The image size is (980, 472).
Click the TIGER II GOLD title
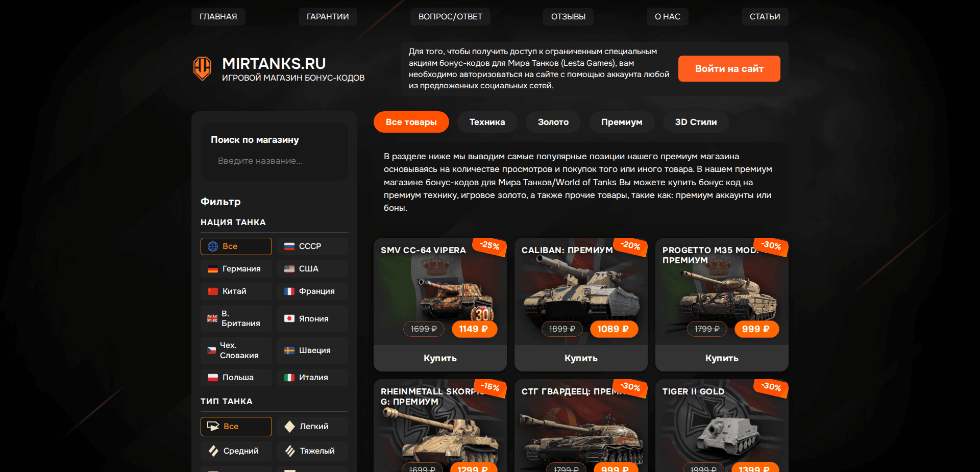693,392
